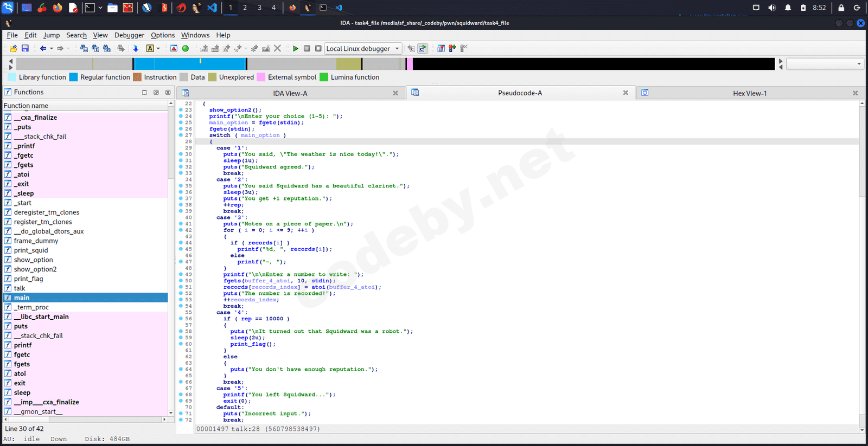Toggle breakpoint dot at pseudocode line 68

[x=181, y=395]
